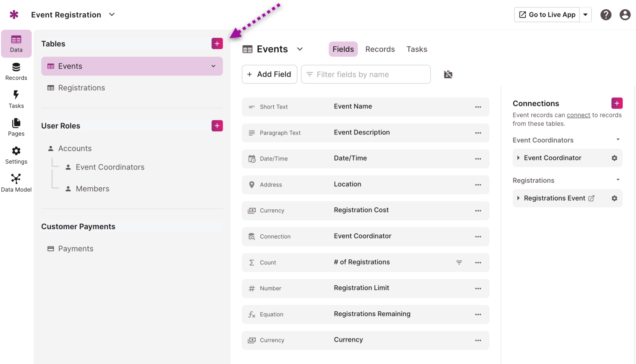Click the Add Field button
This screenshot has width=636, height=364.
pyautogui.click(x=269, y=75)
